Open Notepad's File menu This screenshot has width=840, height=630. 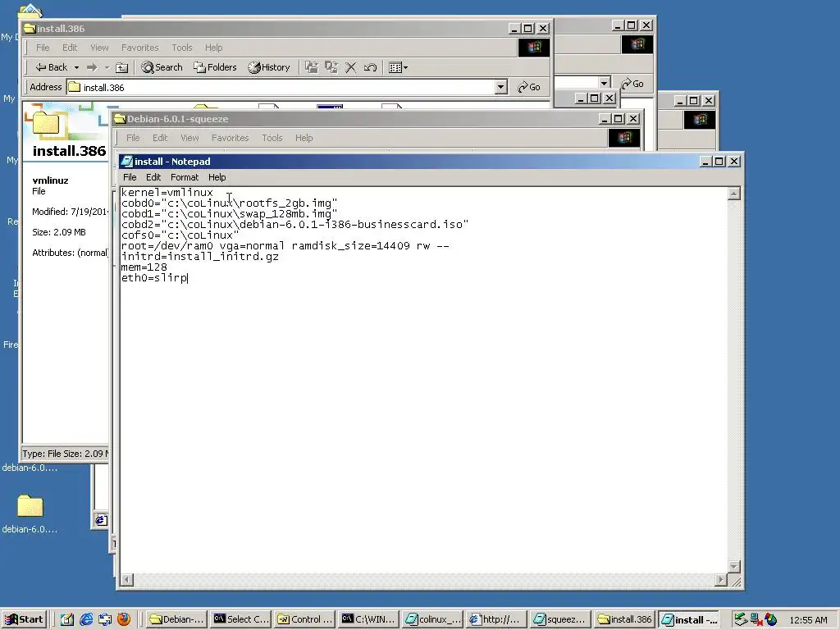(x=130, y=177)
